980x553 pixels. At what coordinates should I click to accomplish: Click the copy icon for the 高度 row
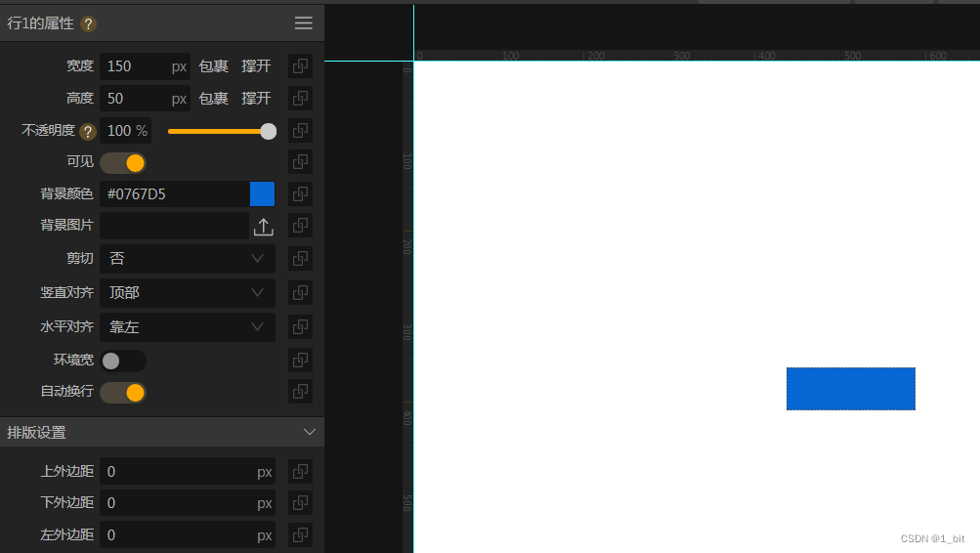pyautogui.click(x=300, y=98)
